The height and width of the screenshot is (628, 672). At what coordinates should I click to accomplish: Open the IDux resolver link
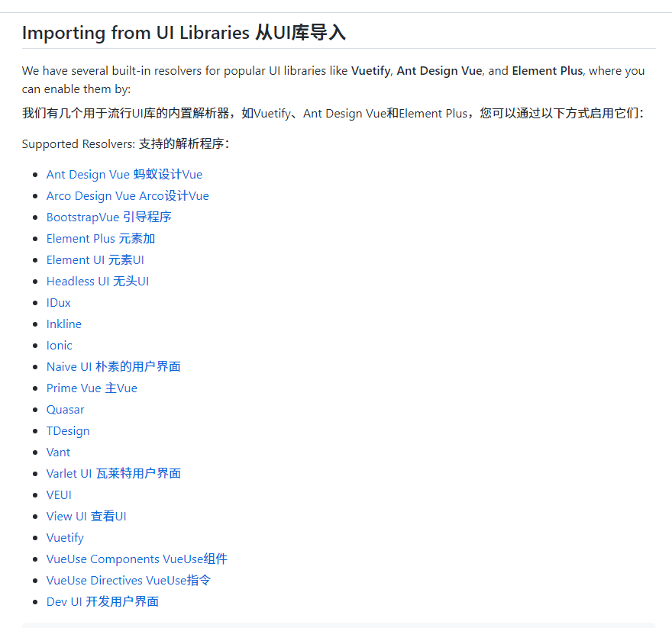(x=58, y=303)
